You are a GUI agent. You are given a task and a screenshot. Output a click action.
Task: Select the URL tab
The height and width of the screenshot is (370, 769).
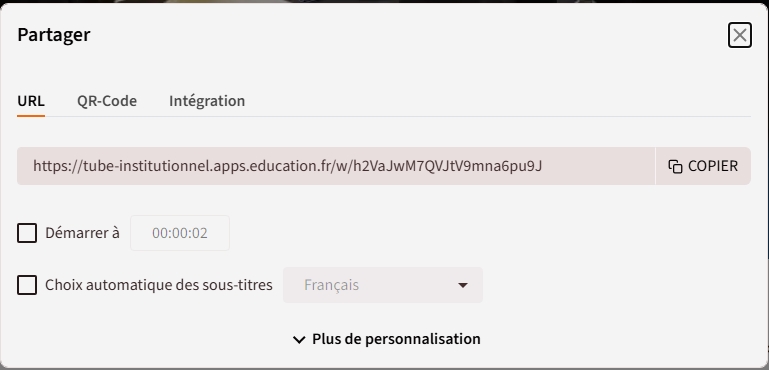tap(31, 101)
